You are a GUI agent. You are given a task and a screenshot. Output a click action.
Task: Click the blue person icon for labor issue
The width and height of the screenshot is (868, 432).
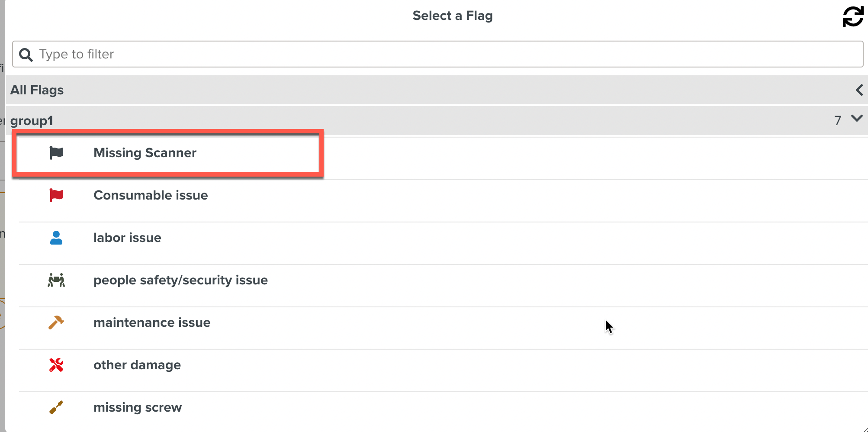point(56,238)
